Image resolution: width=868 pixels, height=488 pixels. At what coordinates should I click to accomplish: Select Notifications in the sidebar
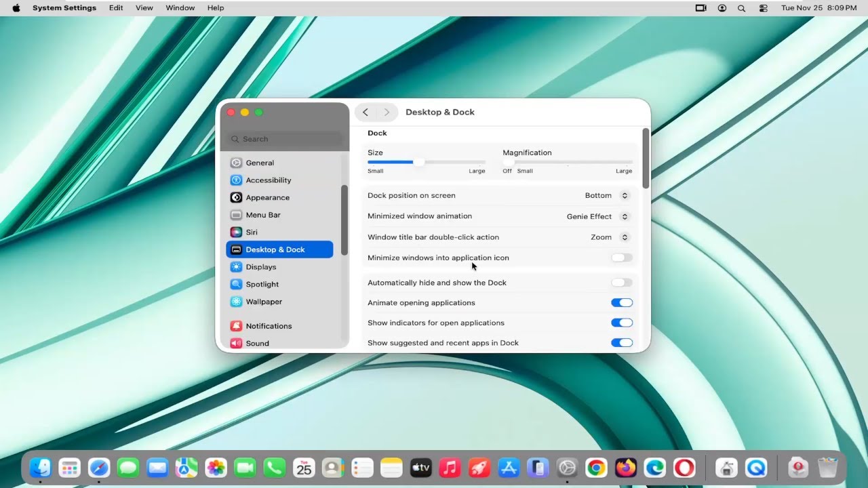(279, 326)
